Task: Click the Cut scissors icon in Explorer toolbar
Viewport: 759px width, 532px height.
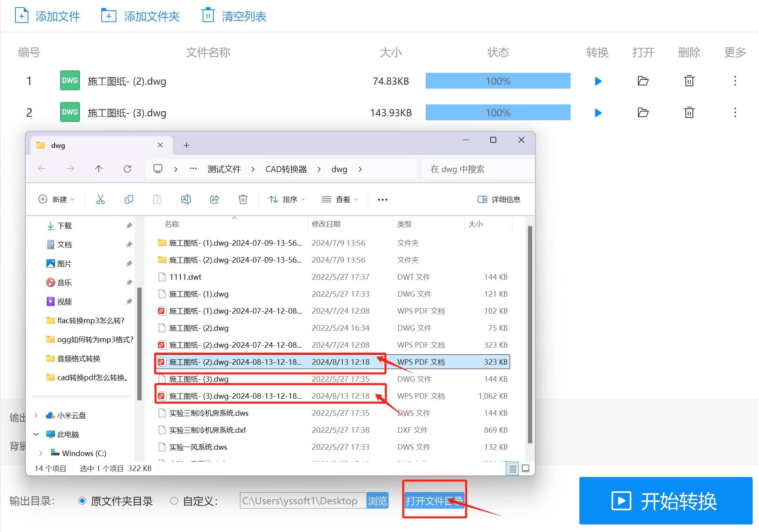Action: click(101, 199)
